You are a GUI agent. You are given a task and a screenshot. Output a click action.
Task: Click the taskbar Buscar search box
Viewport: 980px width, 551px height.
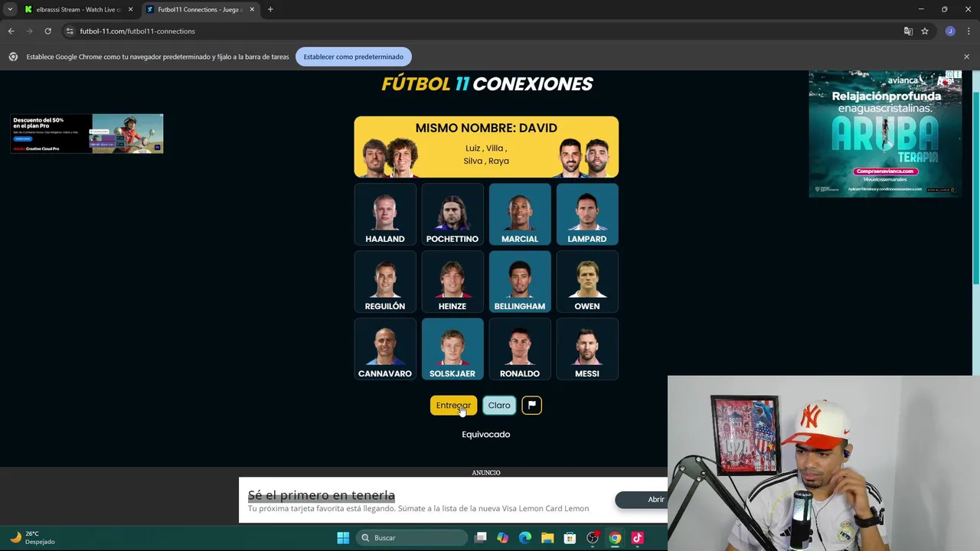point(412,538)
